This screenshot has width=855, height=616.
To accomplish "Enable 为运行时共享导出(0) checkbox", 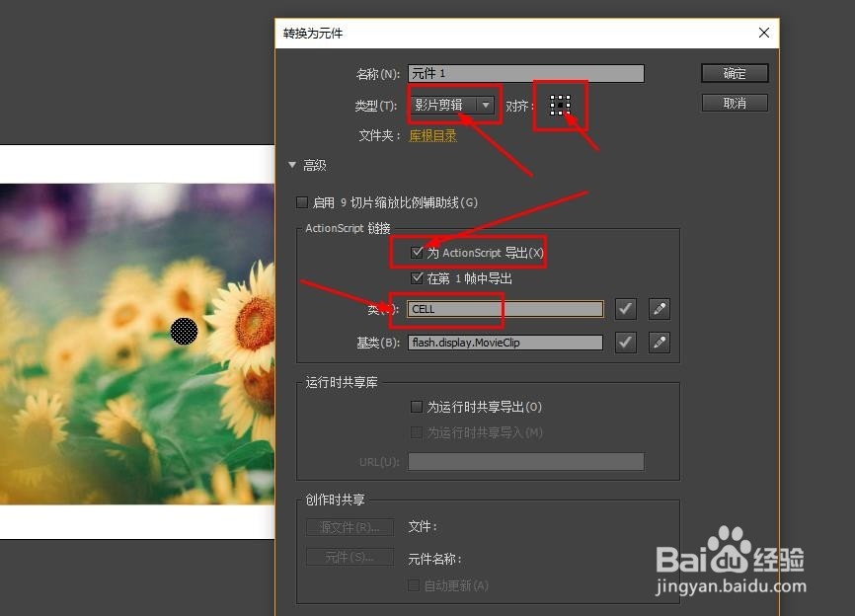I will click(x=418, y=407).
